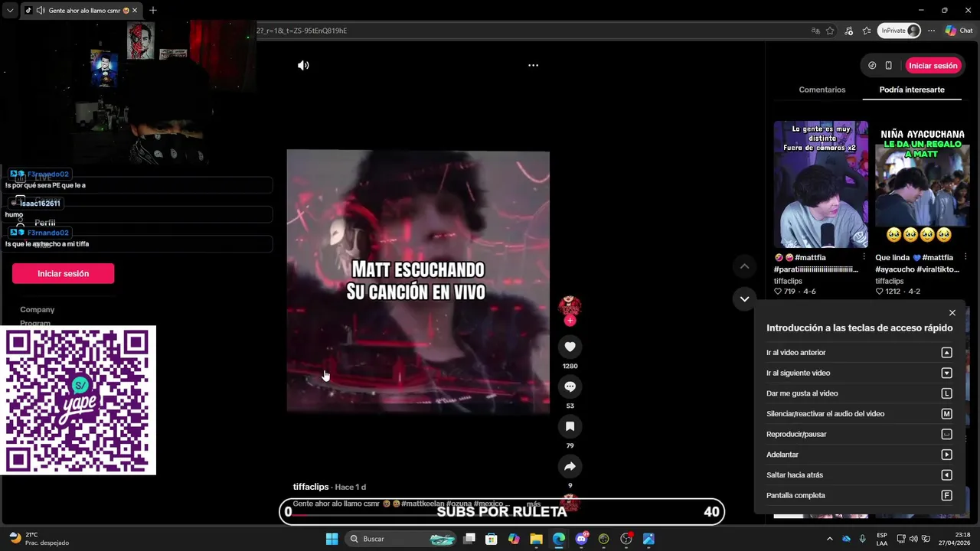980x551 pixels.
Task: Click the 'Que linda #mattfia' video caption
Action: tap(917, 263)
